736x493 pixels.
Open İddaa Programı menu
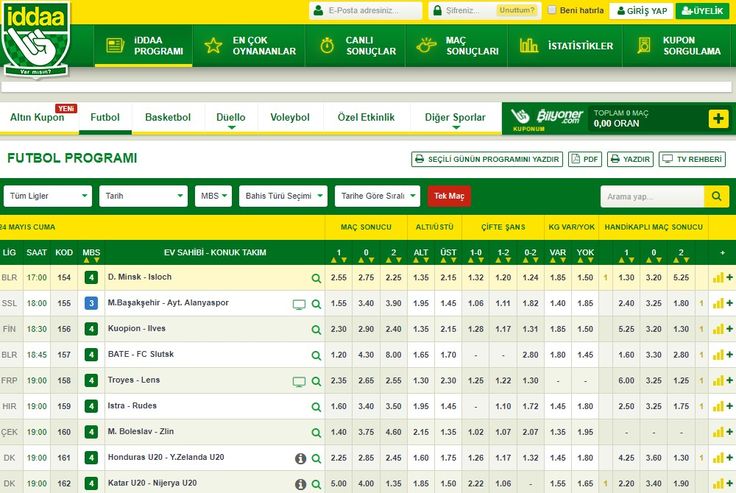tap(143, 46)
